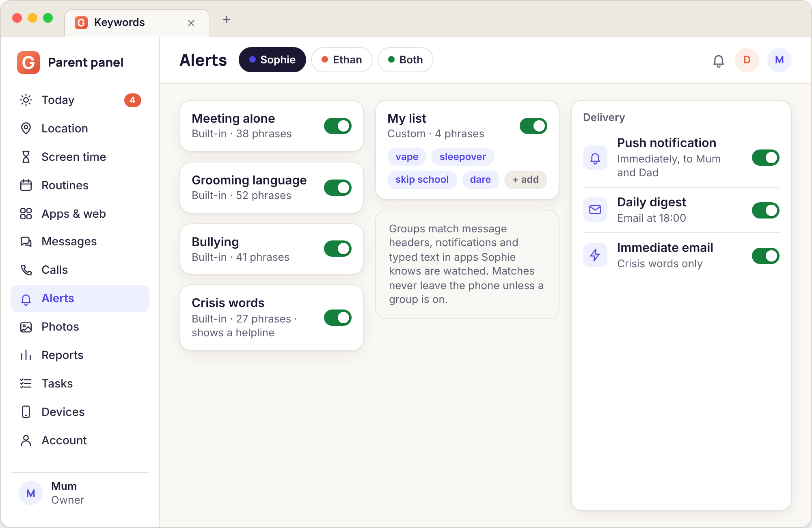Viewport: 812px width, 528px height.
Task: Disable the Bullying alert group
Action: click(338, 249)
